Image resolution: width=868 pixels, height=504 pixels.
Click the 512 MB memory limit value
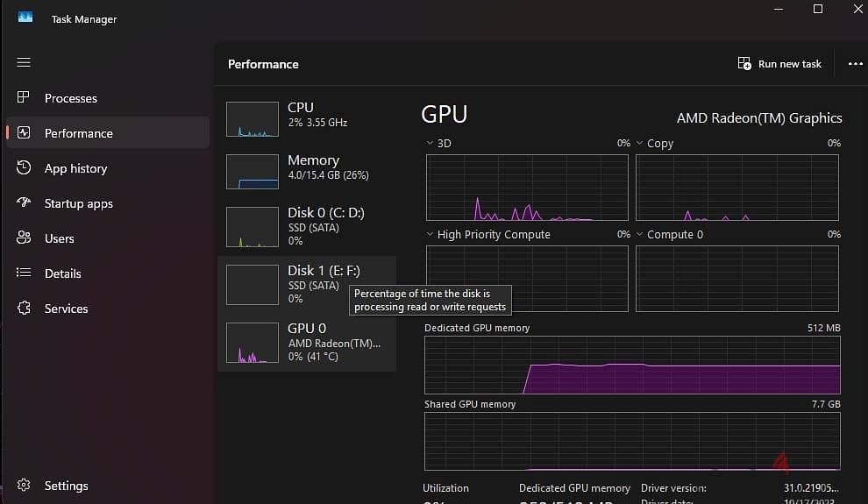[823, 328]
